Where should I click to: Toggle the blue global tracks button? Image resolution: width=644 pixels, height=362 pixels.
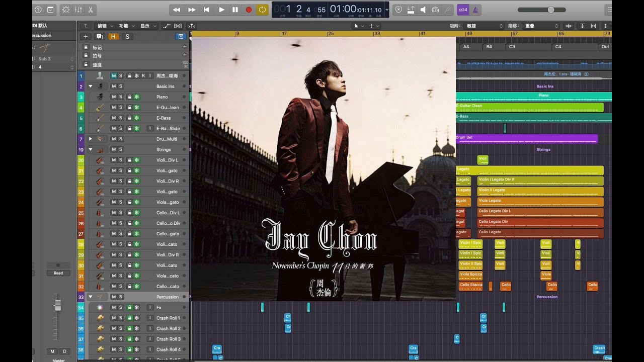[x=181, y=36]
